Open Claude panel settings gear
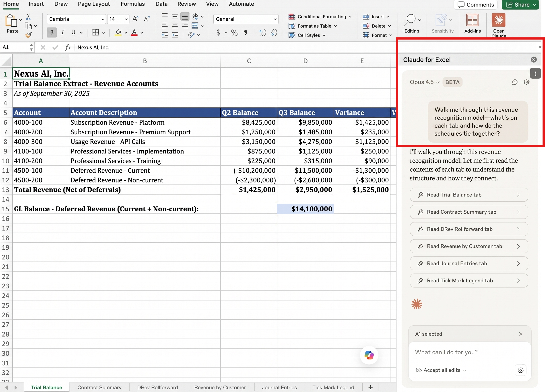545x392 pixels. (x=526, y=82)
